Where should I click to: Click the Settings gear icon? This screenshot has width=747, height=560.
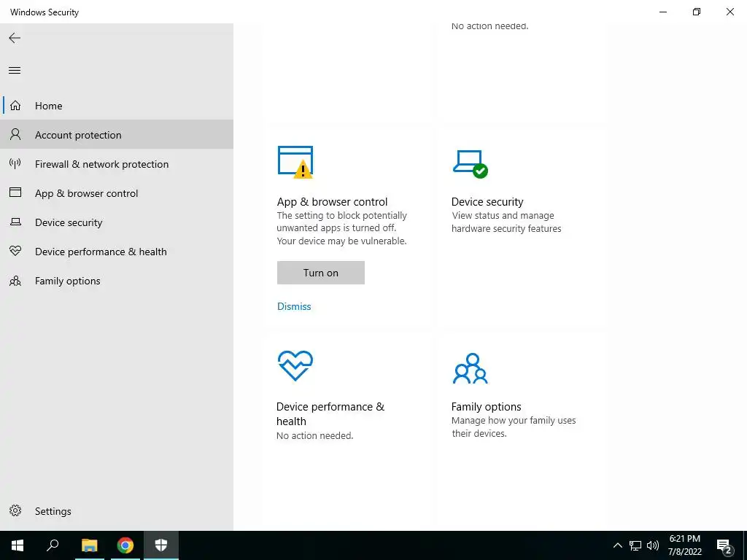(x=15, y=511)
